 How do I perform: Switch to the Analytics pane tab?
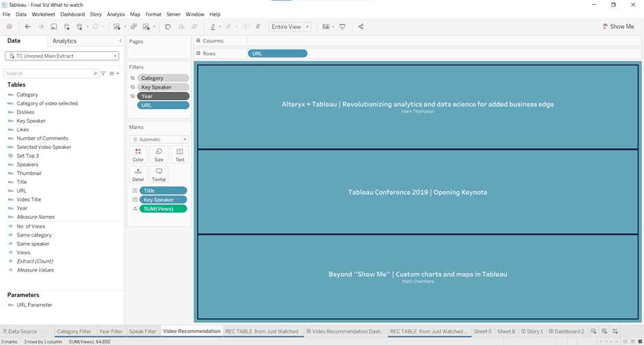65,41
